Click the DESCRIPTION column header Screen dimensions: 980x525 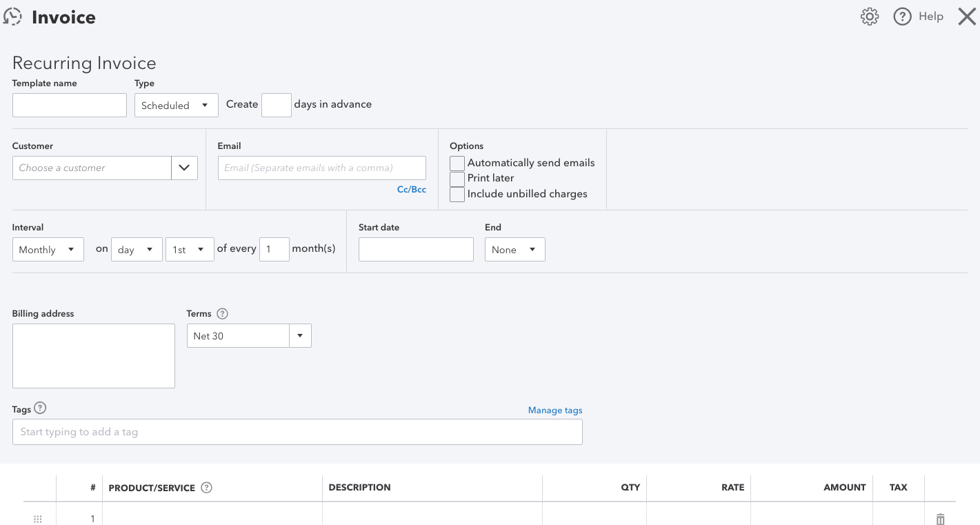[359, 487]
